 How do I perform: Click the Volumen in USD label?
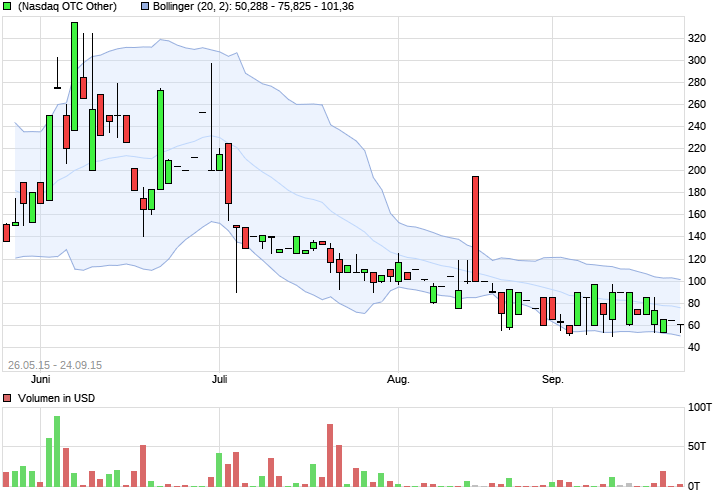tap(56, 398)
